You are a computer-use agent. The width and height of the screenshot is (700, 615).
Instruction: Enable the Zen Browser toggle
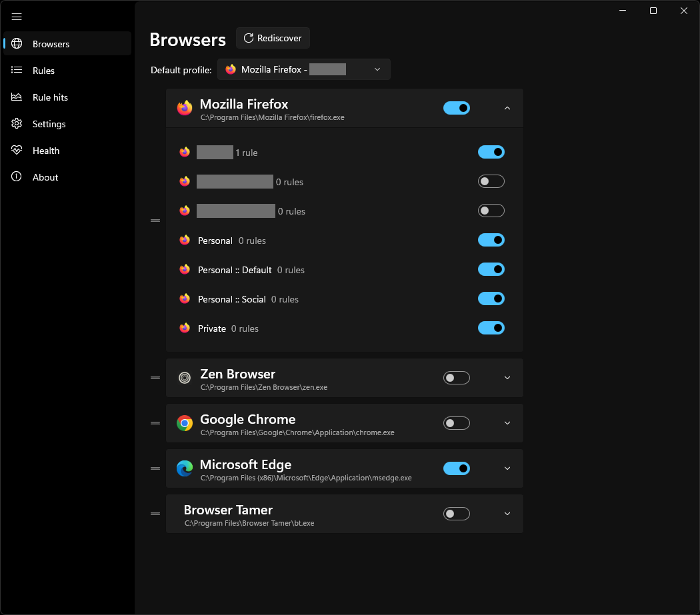(456, 378)
